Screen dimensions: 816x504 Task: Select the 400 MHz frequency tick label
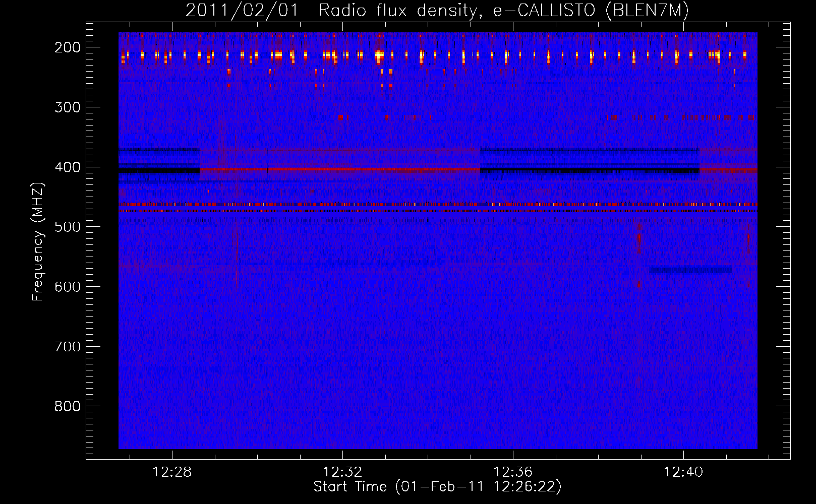tap(68, 167)
